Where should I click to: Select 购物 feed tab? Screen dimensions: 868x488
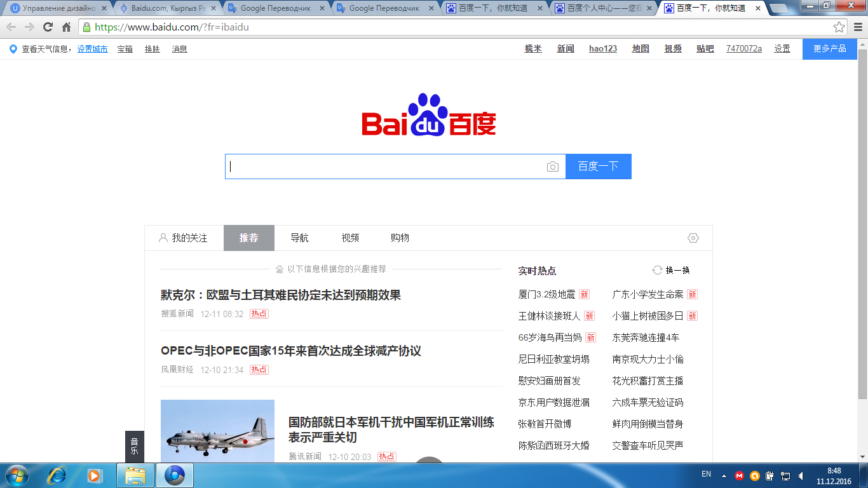click(400, 238)
